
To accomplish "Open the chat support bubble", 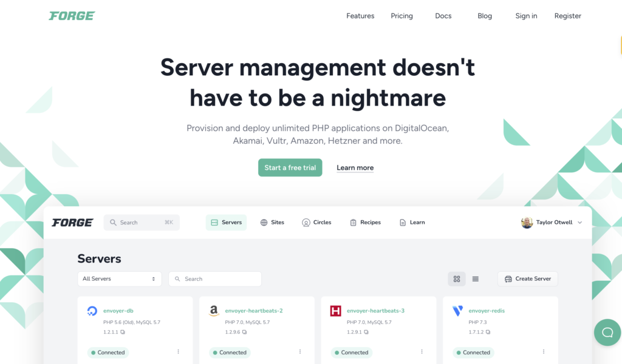I will pyautogui.click(x=607, y=332).
